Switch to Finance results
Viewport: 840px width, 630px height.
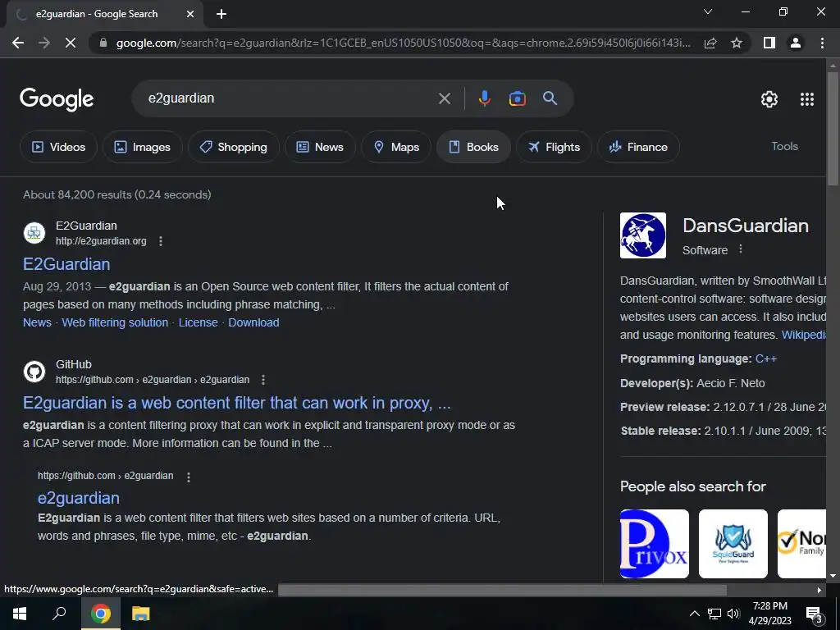click(x=638, y=147)
